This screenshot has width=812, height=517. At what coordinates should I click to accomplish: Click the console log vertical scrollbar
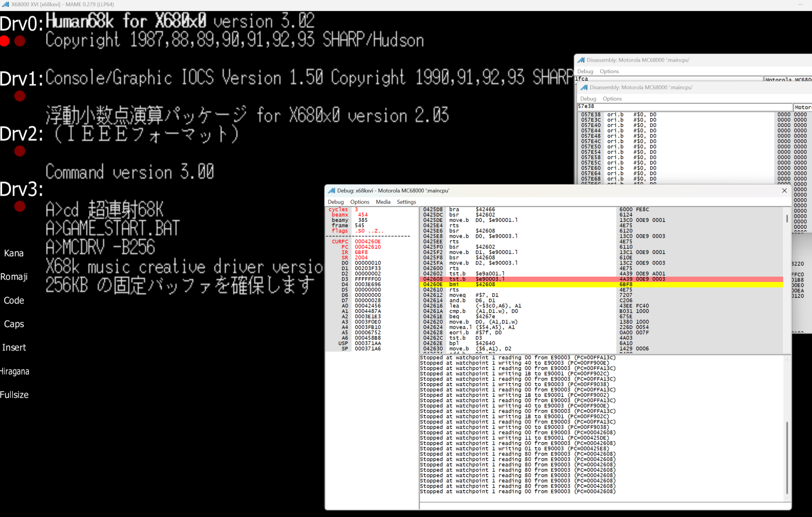click(x=787, y=428)
